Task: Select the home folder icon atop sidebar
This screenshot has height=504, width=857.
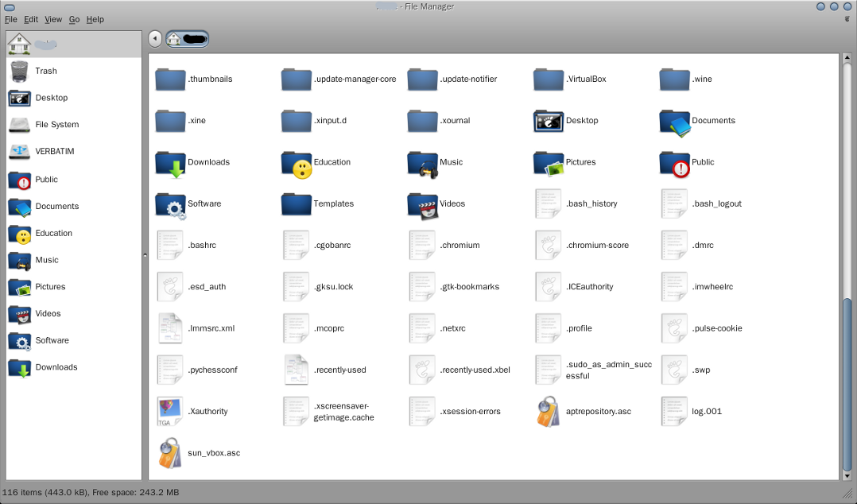Action: coord(19,44)
